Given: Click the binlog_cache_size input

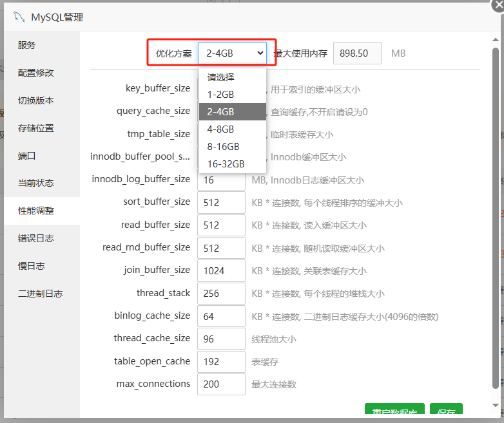Looking at the screenshot, I should 221,316.
